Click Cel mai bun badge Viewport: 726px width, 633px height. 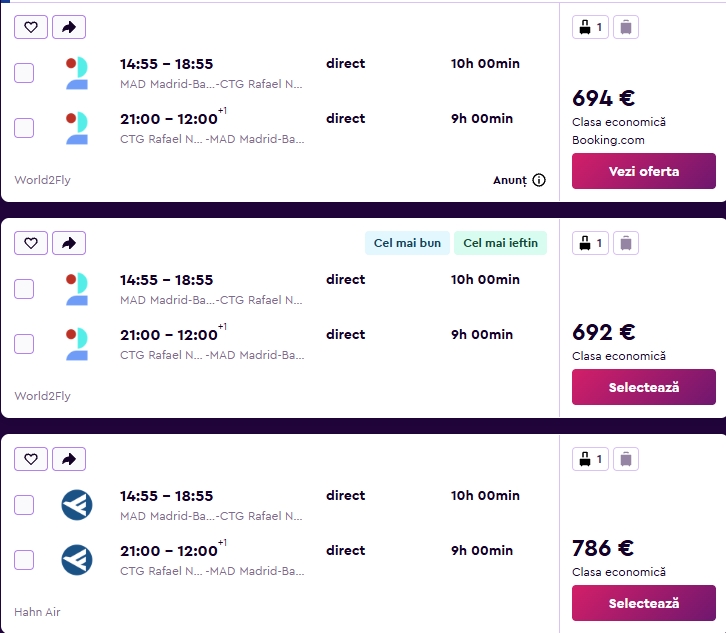407,243
